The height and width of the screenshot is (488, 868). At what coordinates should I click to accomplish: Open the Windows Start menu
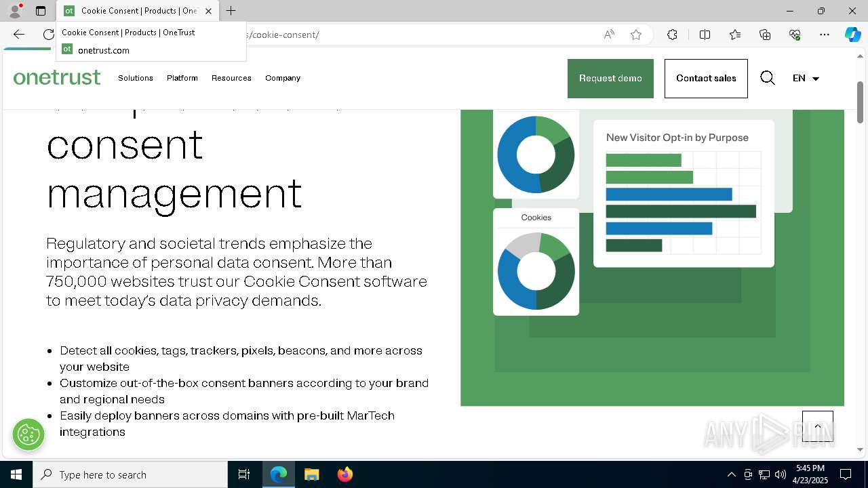[x=16, y=474]
